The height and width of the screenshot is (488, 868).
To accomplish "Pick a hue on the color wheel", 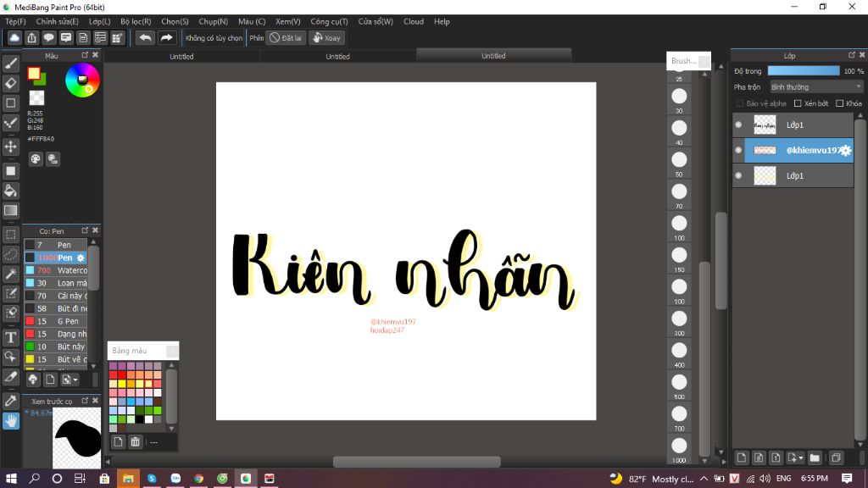I will [82, 80].
